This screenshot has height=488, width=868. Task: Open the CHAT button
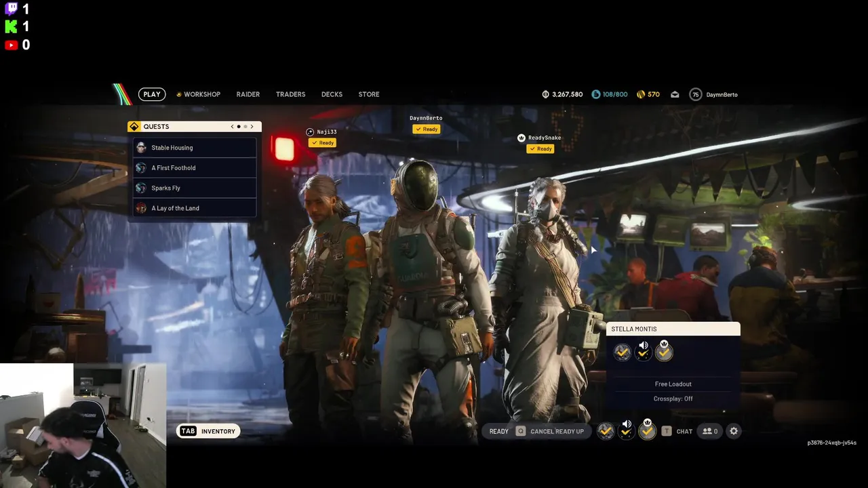coord(684,431)
